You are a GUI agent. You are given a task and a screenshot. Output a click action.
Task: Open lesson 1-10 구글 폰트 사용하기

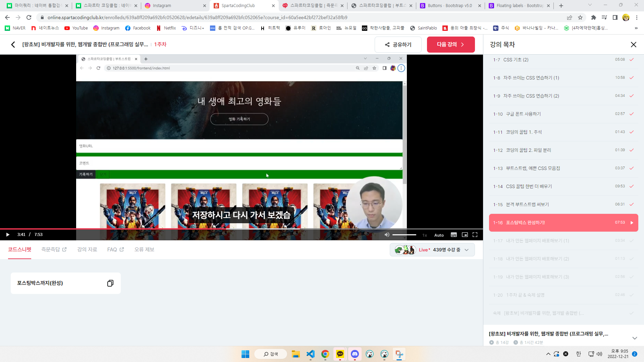563,114
